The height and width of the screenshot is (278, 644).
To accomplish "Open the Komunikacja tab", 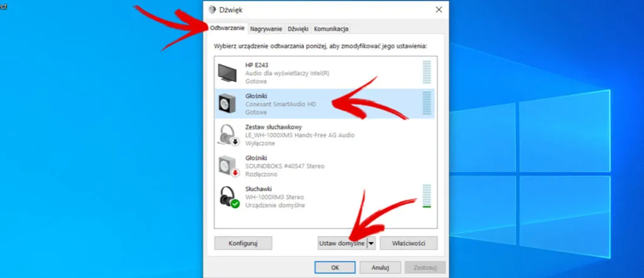I will coord(331,29).
